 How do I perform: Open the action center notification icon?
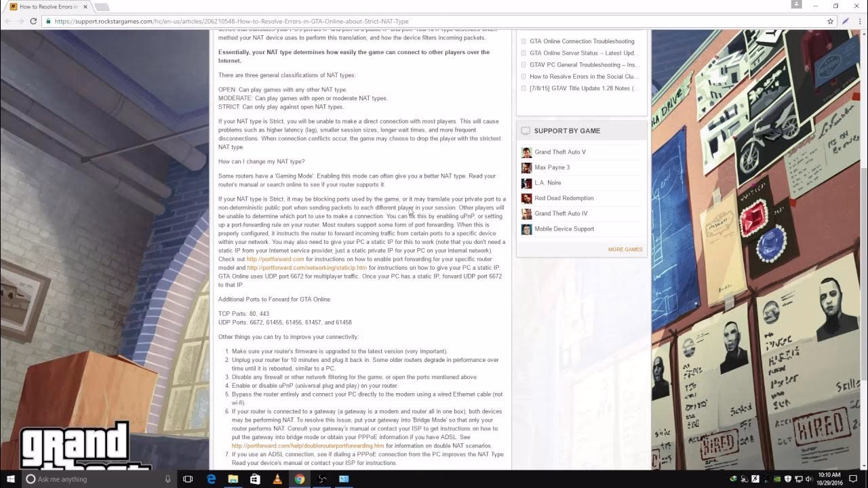tap(853, 479)
